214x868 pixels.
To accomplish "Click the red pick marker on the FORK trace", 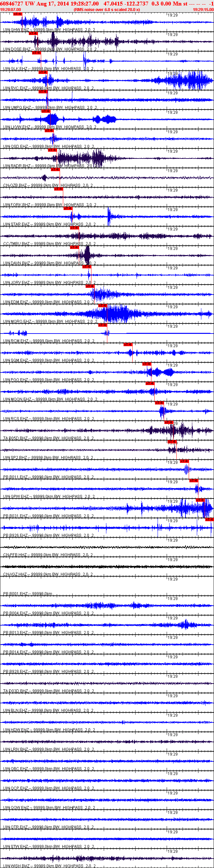I will pyautogui.click(x=59, y=189).
